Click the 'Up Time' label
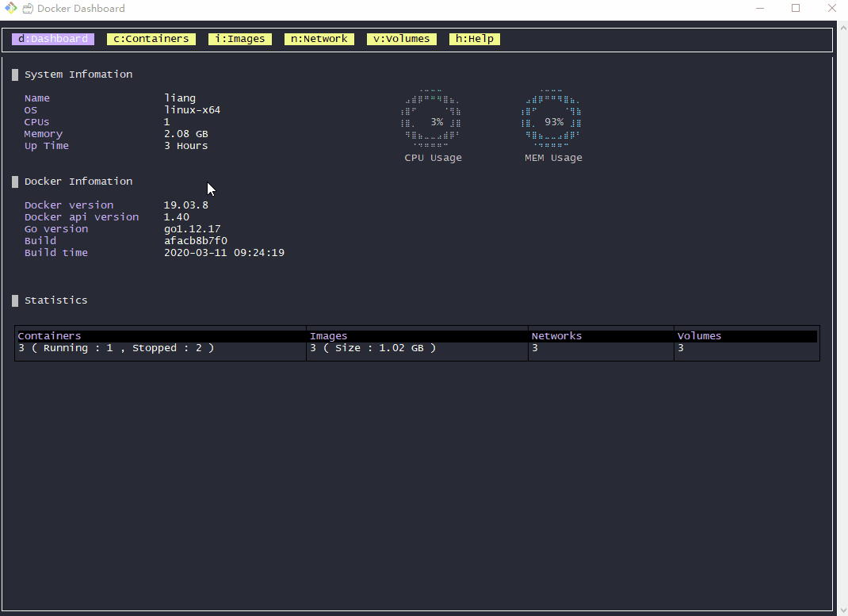This screenshot has height=616, width=848. 47,146
